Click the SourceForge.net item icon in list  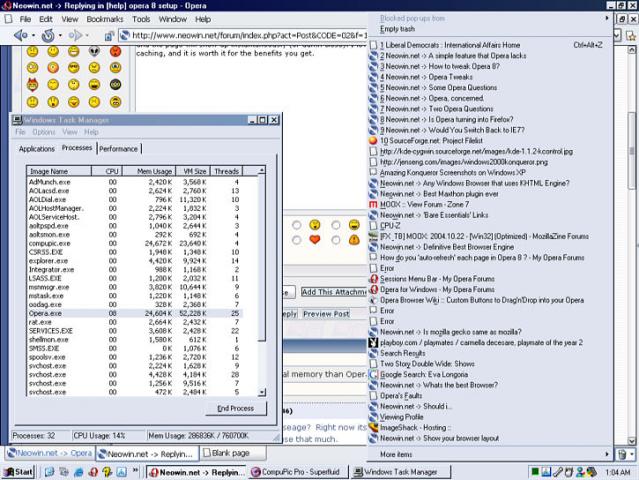[x=372, y=141]
